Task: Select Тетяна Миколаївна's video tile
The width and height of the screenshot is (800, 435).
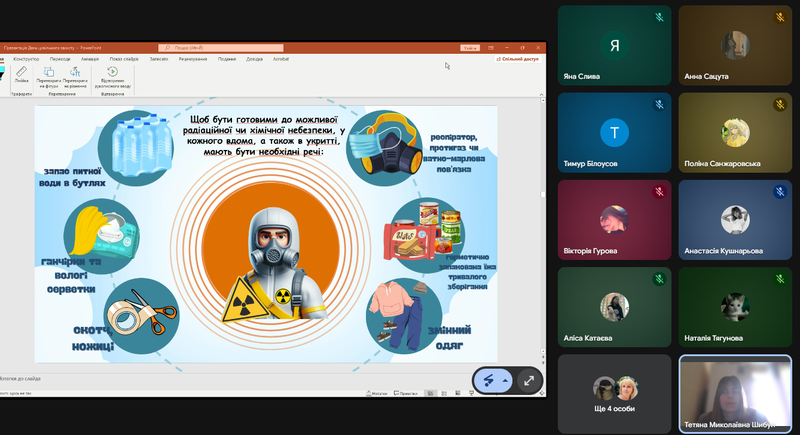Action: click(x=735, y=391)
